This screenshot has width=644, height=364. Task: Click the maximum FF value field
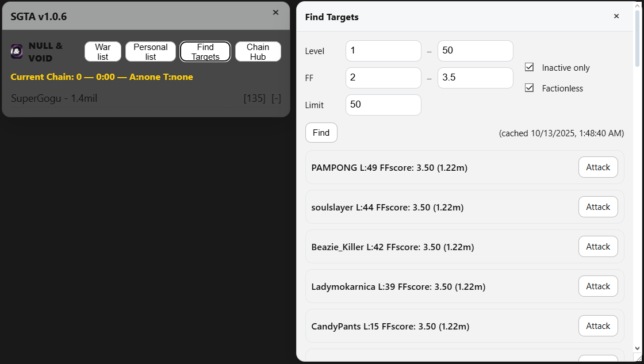coord(475,78)
